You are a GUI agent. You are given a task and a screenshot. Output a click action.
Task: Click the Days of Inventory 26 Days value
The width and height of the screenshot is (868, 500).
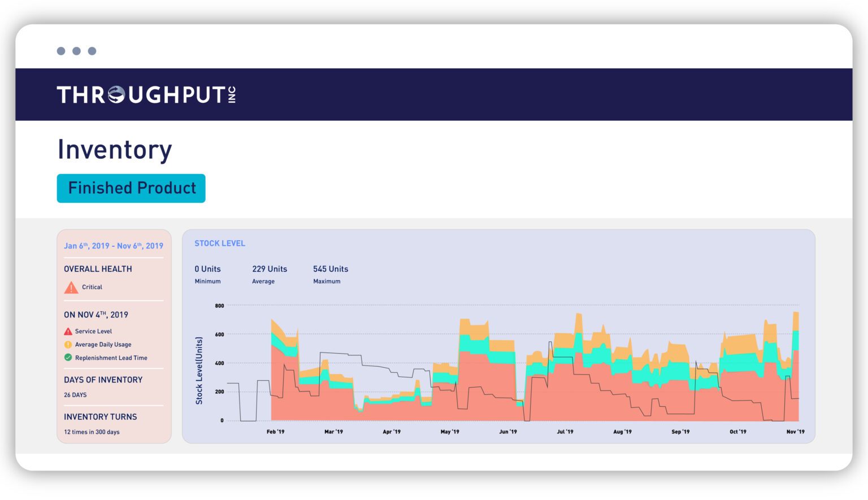(75, 395)
